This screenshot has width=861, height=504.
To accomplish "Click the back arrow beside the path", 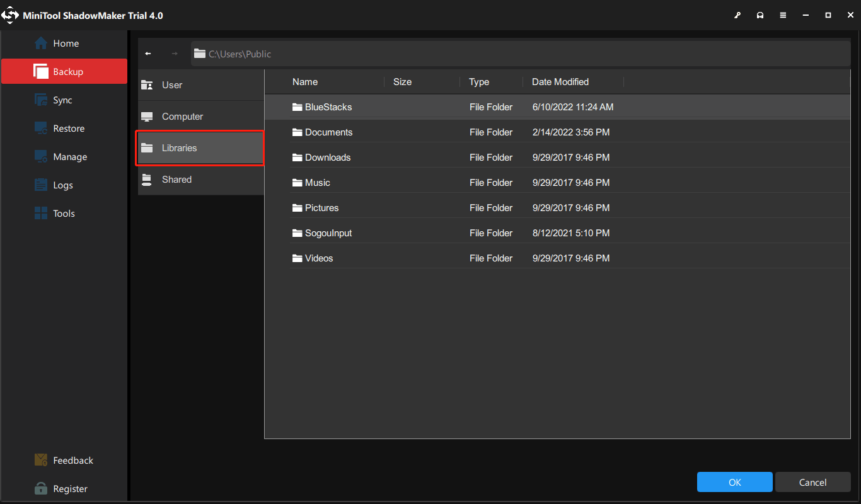I will coord(148,54).
